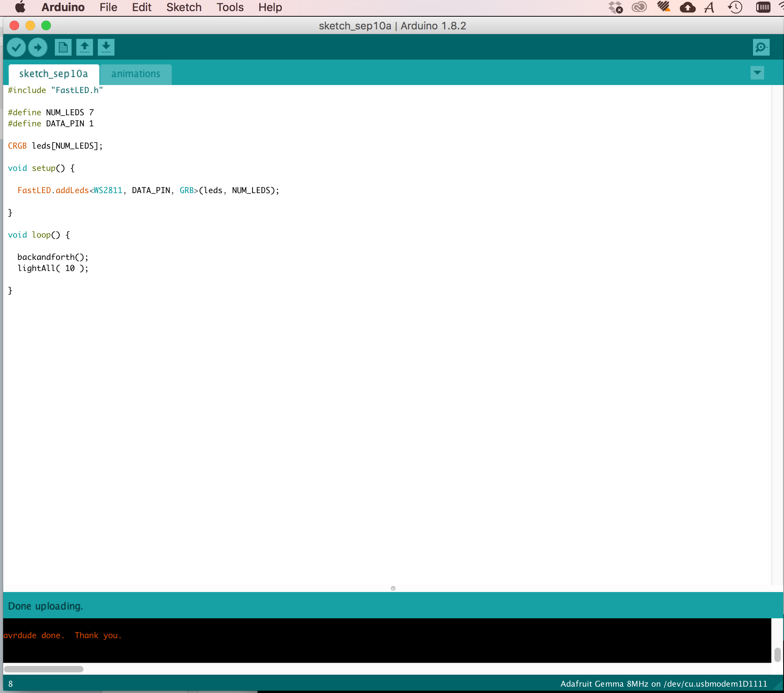This screenshot has width=784, height=693.
Task: Open the Sketch menu
Action: click(x=184, y=8)
